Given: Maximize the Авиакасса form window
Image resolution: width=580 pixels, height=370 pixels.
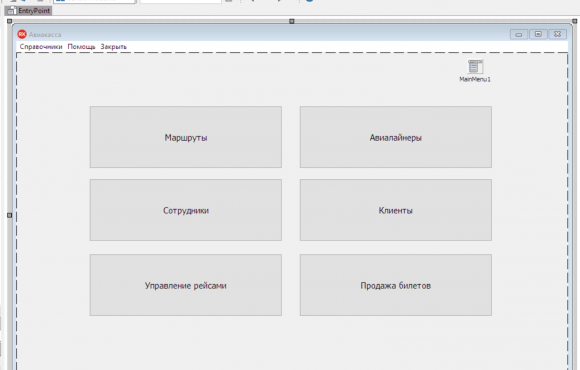Looking at the screenshot, I should click(x=538, y=34).
